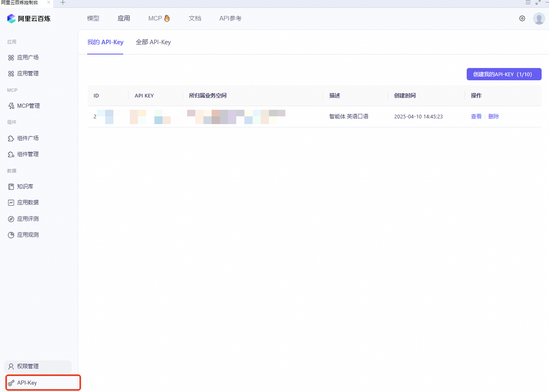Screen dimensions: 549x392
Task: Click the 组件广场 puzzle icon
Action: tap(11, 138)
